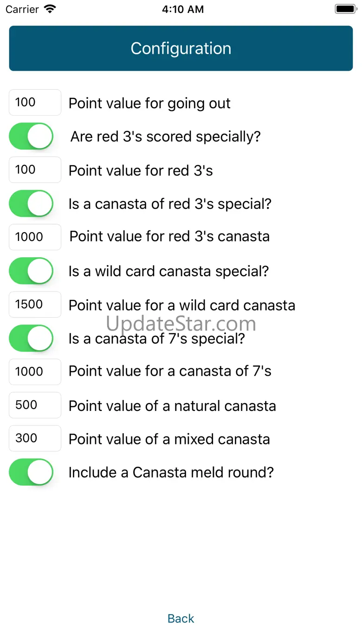Toggle 'Are red 3's scored specially?' switch
Viewport: 362px width, 644px height.
31,137
